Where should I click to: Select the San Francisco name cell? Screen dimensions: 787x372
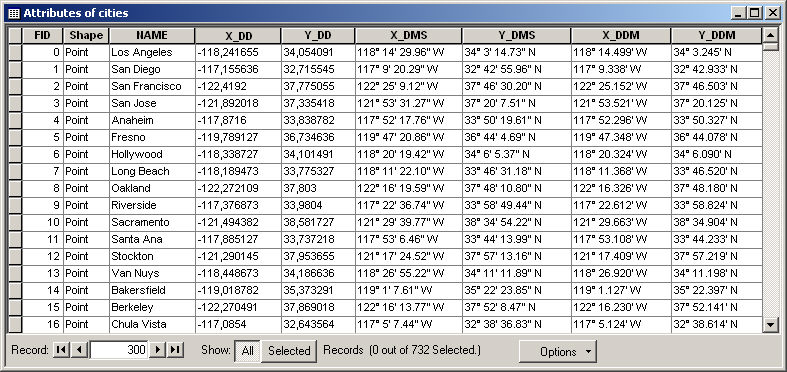tap(152, 86)
